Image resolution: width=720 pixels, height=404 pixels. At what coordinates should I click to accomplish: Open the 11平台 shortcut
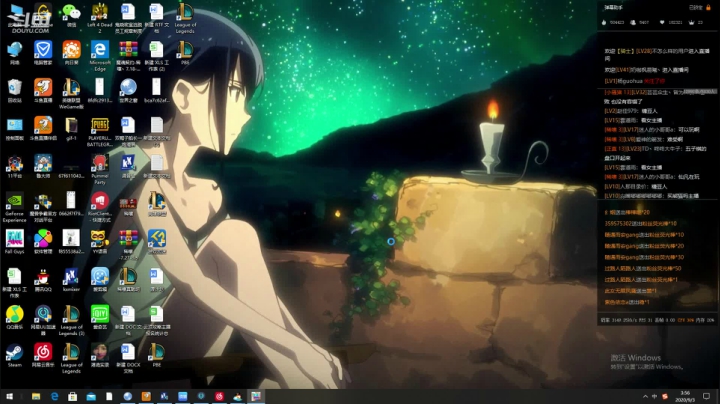tap(14, 166)
